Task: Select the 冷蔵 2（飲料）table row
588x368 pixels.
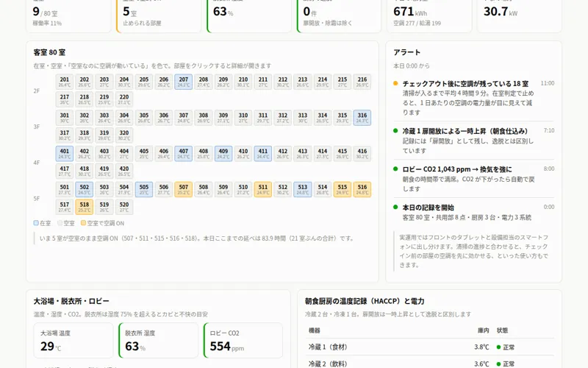Action: (x=429, y=363)
